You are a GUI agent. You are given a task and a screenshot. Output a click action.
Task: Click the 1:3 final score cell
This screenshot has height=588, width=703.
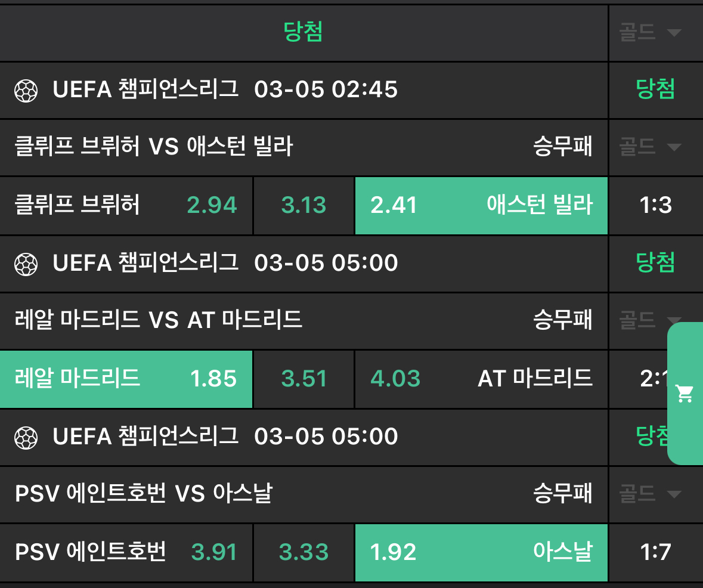655,206
